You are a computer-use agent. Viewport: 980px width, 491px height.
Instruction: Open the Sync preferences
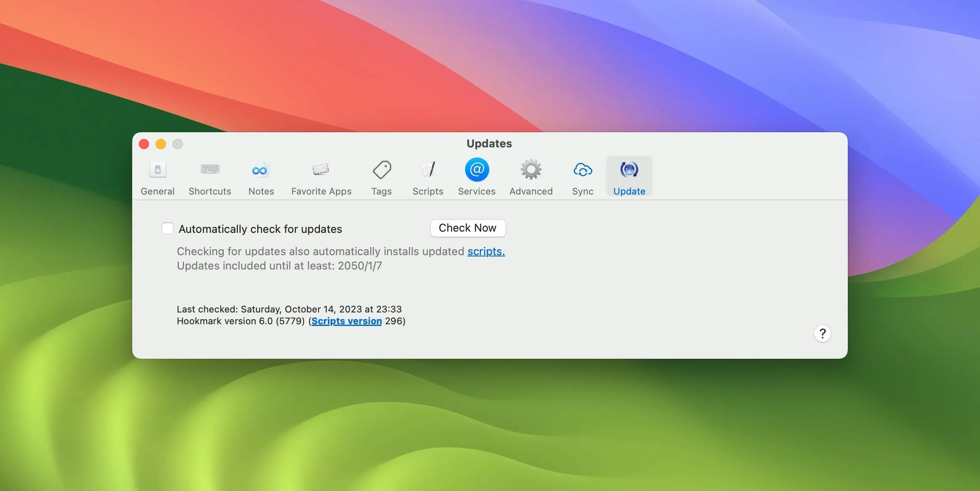pyautogui.click(x=582, y=177)
